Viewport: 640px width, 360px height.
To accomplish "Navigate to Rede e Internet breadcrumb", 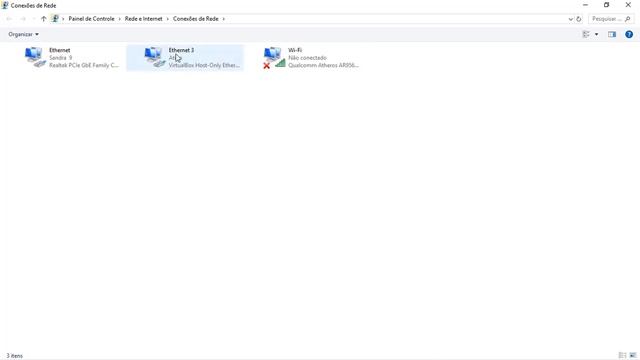I will [x=143, y=19].
